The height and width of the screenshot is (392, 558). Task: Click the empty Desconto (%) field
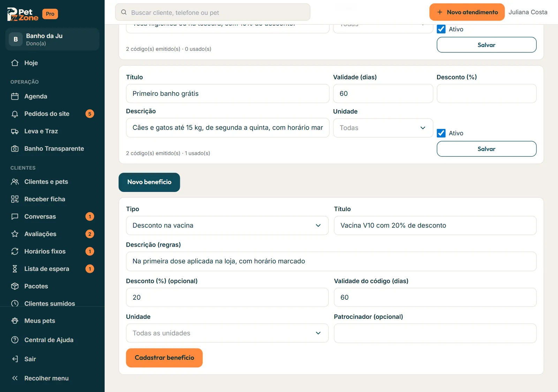tap(487, 93)
